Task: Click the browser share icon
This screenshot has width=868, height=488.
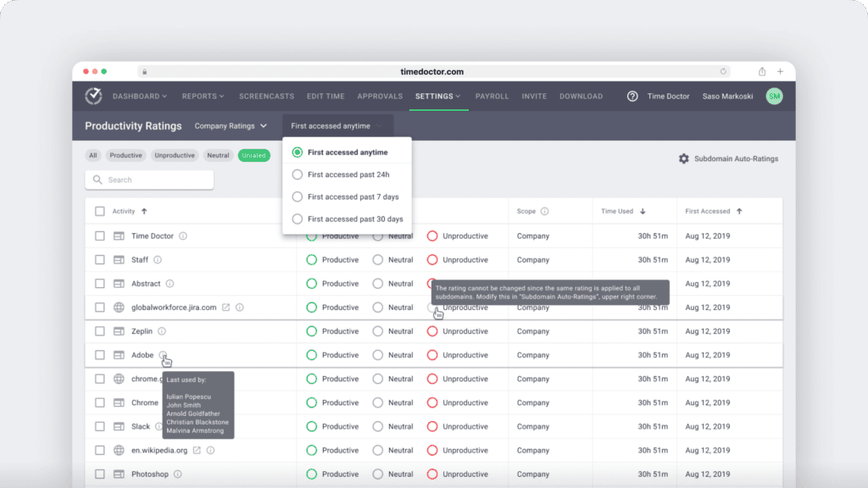Action: (x=762, y=72)
